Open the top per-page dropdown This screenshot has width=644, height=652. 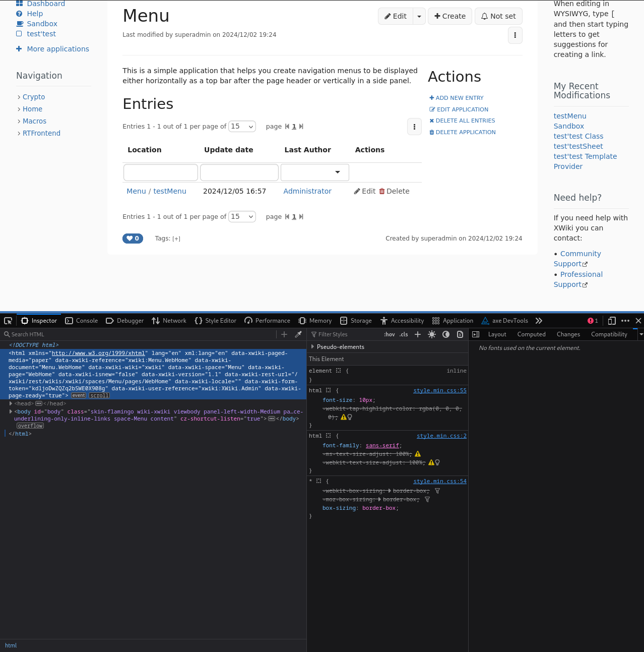242,126
